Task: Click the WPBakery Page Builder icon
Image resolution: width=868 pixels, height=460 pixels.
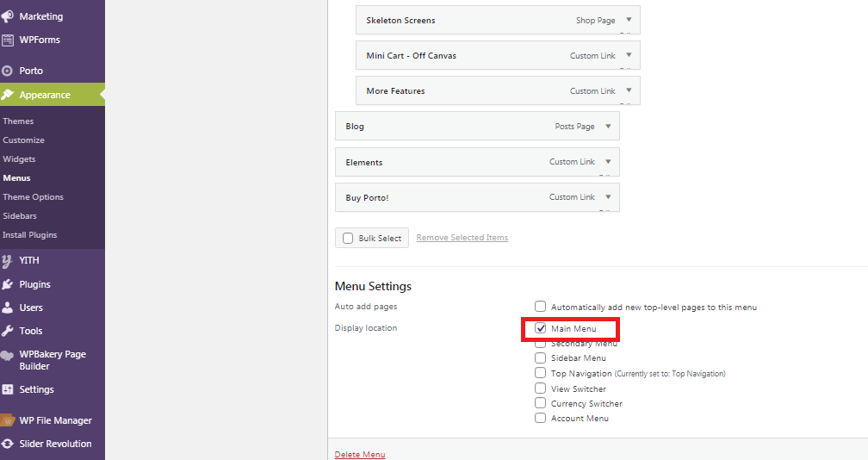Action: tap(7, 356)
